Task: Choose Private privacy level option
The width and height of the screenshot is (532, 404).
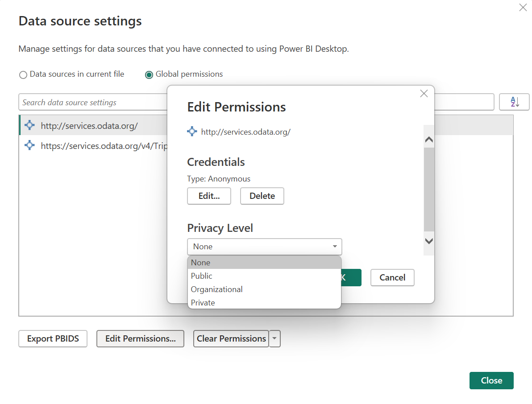Action: [x=264, y=303]
